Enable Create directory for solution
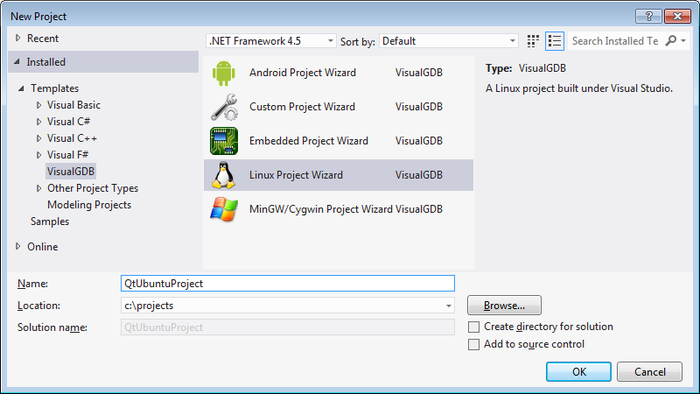This screenshot has width=700, height=394. pos(474,327)
